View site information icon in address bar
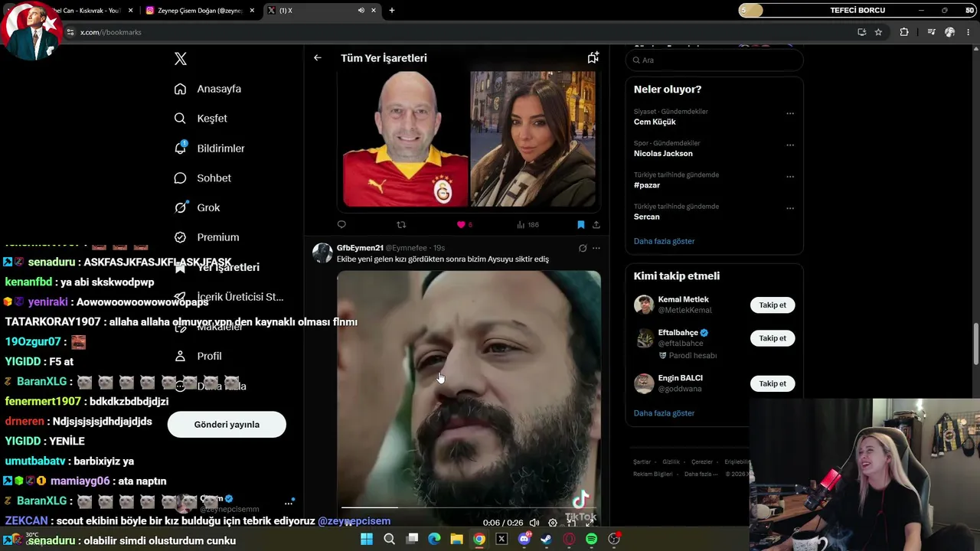980x551 pixels. point(70,32)
